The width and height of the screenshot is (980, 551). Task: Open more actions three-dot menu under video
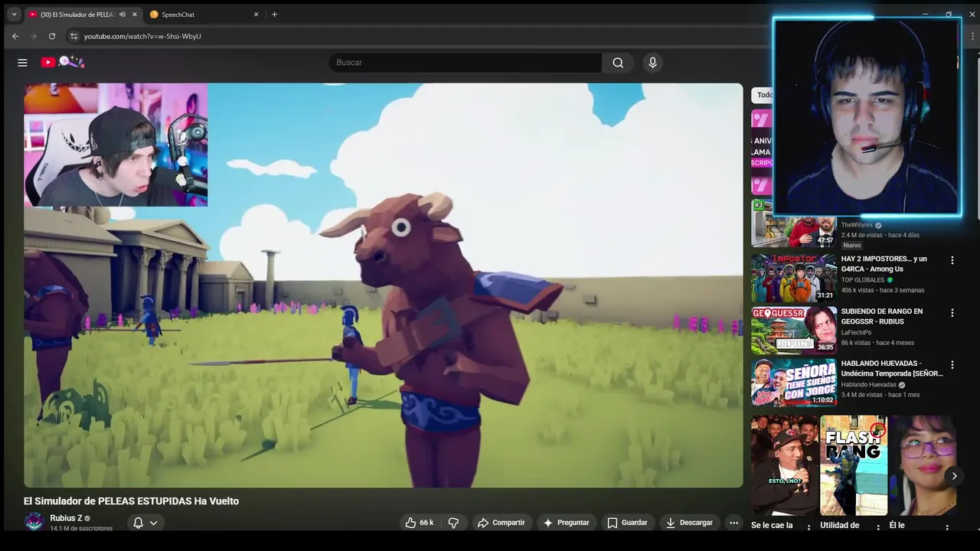click(733, 523)
